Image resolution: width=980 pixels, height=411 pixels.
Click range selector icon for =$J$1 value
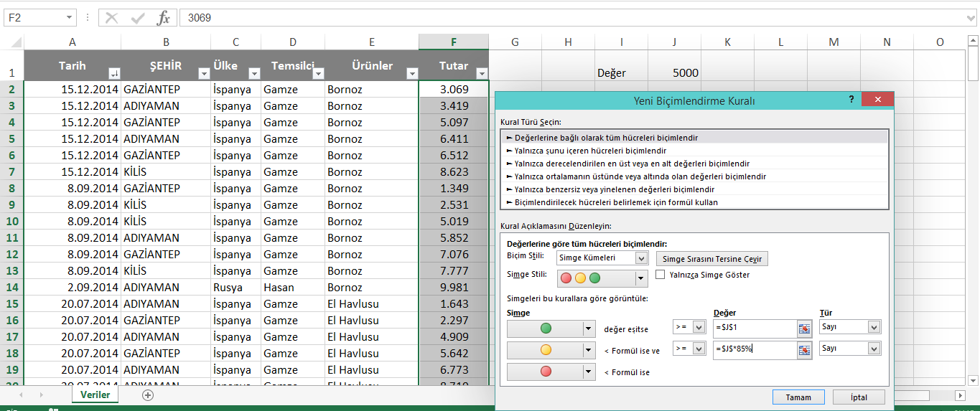click(x=804, y=328)
